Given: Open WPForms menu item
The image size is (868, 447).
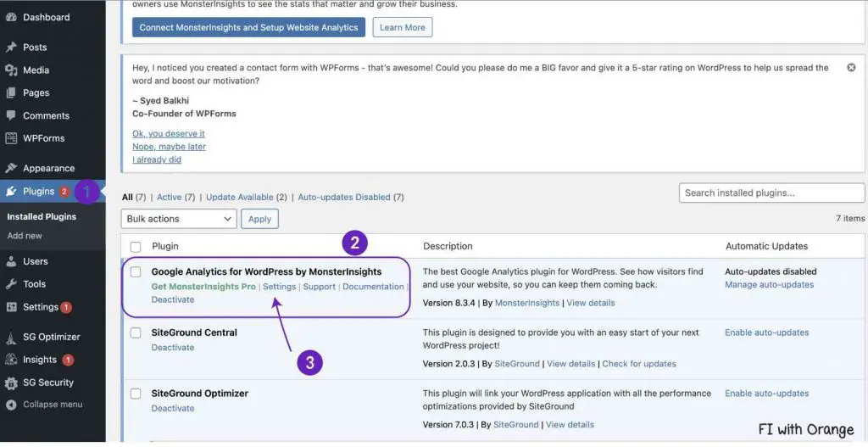Looking at the screenshot, I should pyautogui.click(x=44, y=138).
